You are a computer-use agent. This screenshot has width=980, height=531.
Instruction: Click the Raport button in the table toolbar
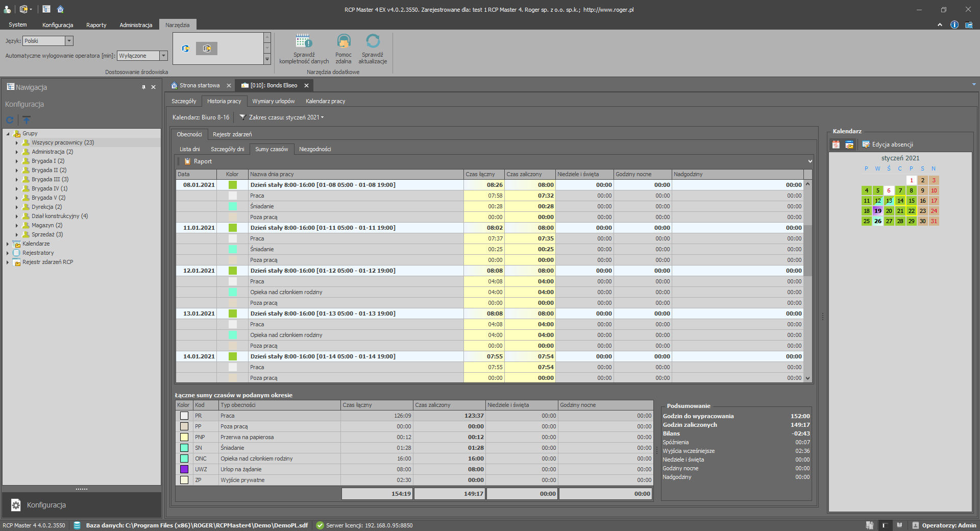(198, 161)
